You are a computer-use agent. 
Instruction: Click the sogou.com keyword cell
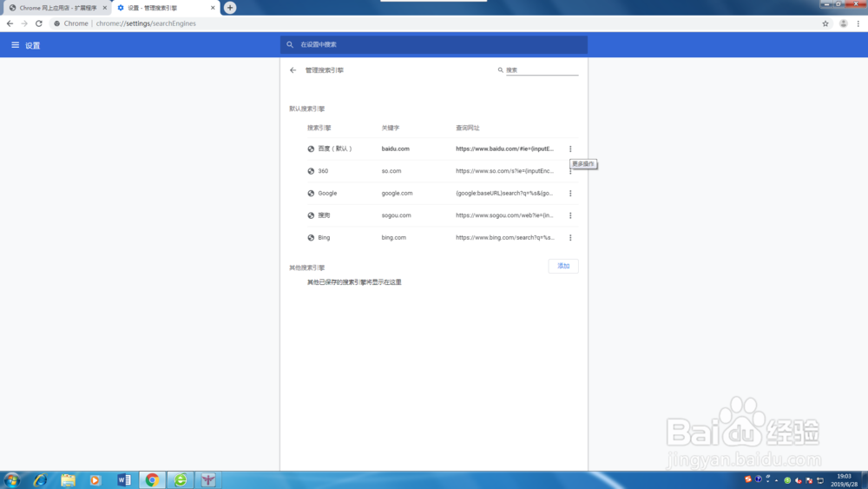[x=396, y=215]
